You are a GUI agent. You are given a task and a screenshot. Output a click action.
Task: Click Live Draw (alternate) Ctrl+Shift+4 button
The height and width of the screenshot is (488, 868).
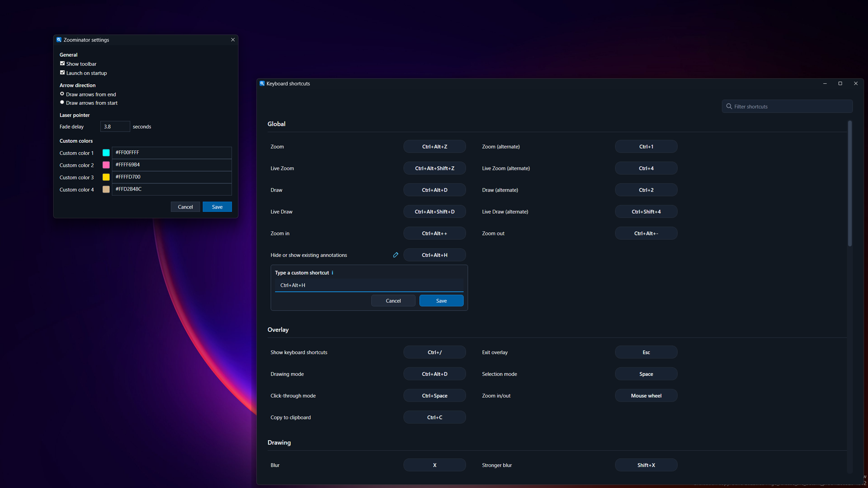pos(646,212)
